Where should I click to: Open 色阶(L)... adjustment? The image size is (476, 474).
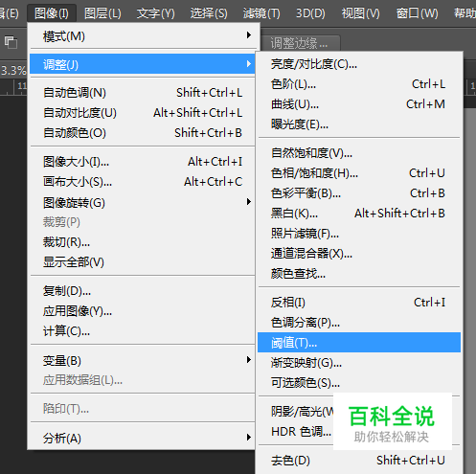359,84
